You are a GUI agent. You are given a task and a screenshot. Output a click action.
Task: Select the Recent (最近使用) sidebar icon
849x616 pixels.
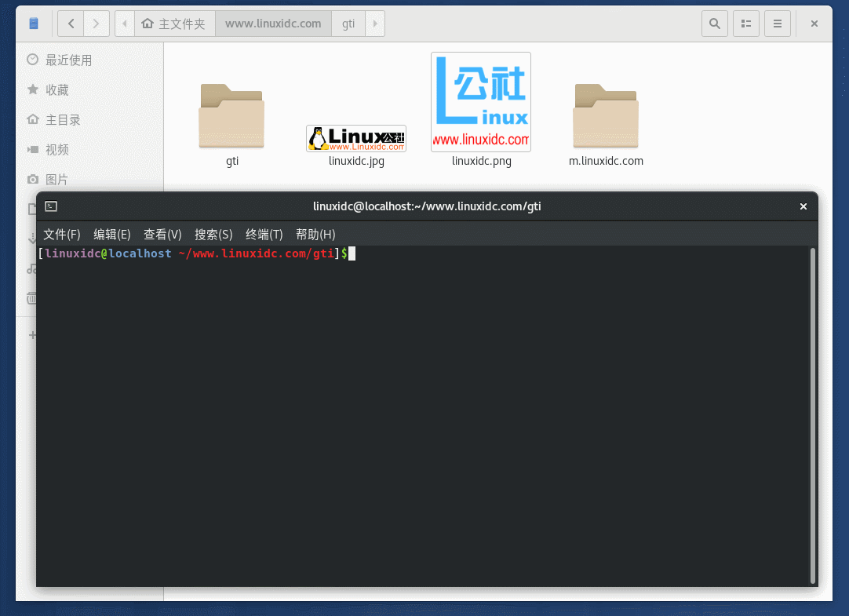point(32,59)
